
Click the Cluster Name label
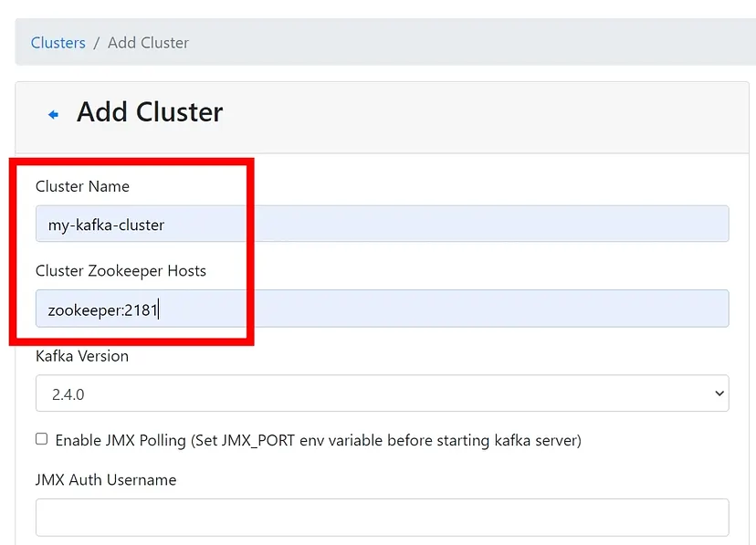pyautogui.click(x=82, y=186)
